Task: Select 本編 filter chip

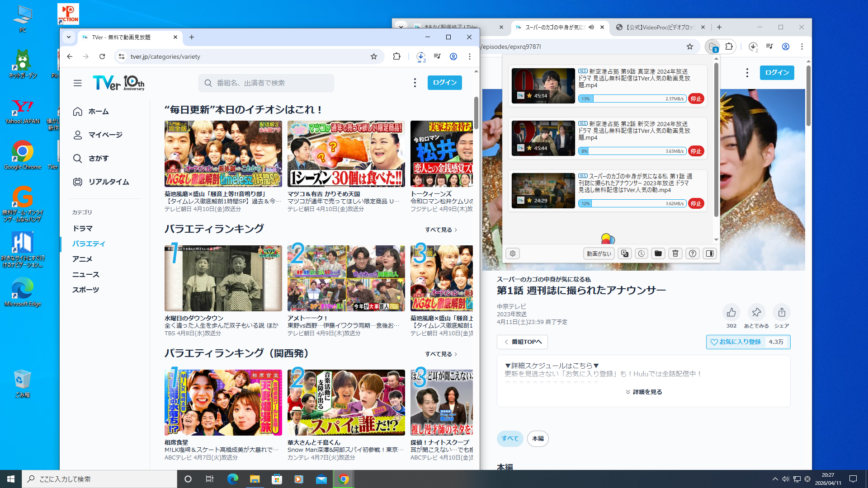Action: tap(538, 438)
